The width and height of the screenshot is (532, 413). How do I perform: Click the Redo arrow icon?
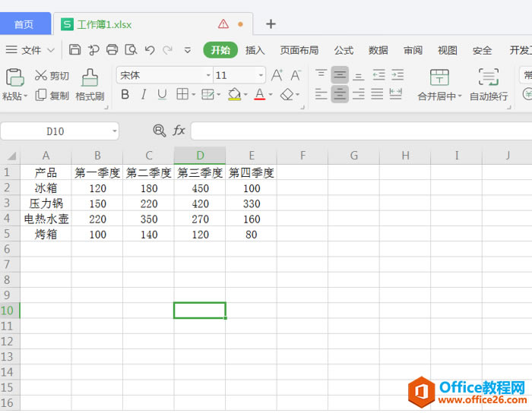coord(167,50)
